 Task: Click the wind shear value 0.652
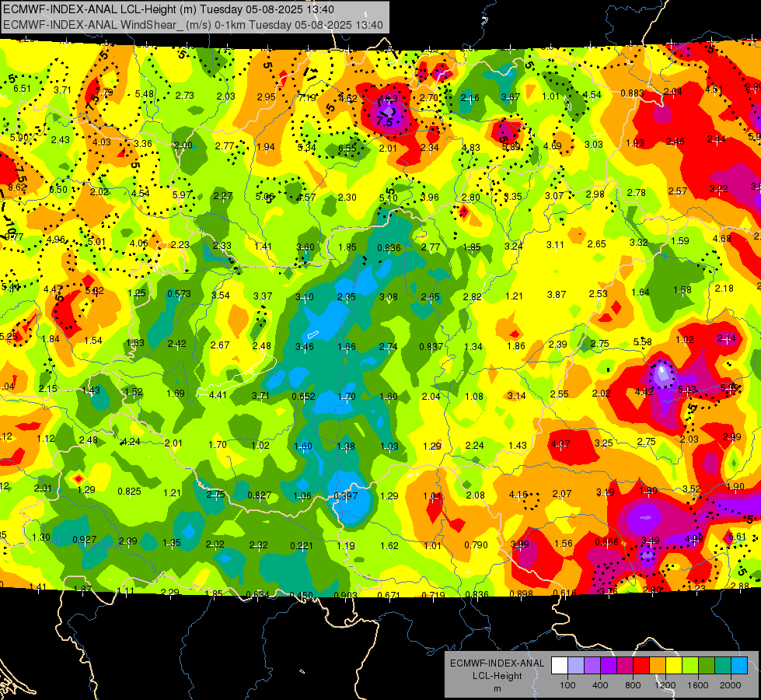[304, 397]
